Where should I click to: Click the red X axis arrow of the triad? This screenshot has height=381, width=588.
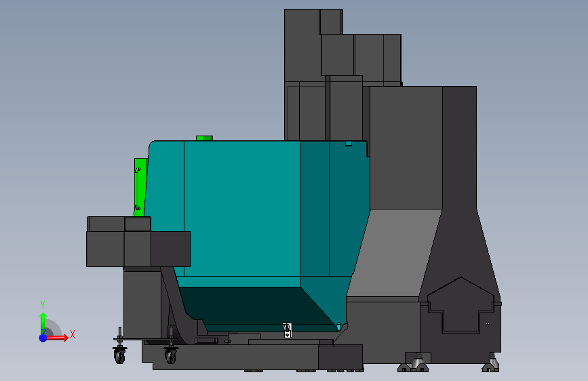[x=58, y=338]
